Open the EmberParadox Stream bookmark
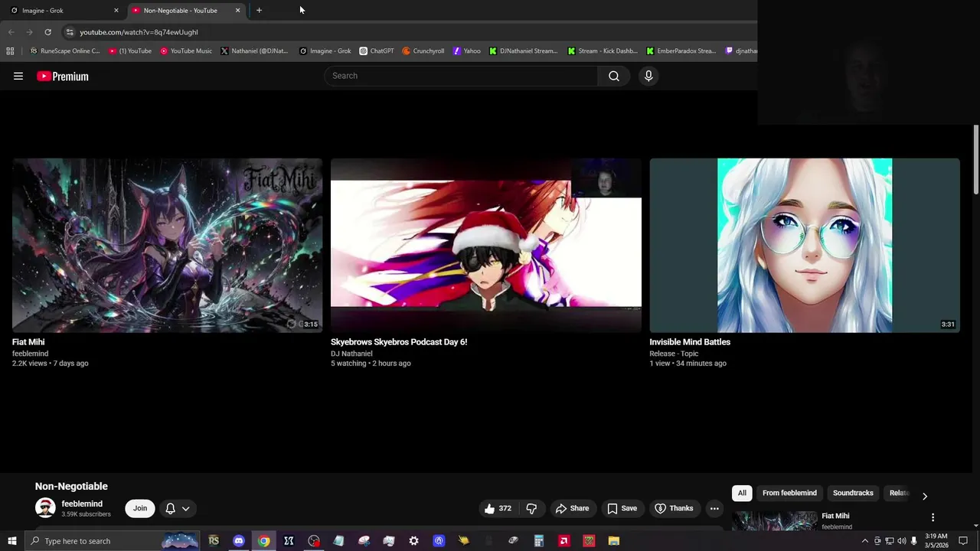 coord(681,51)
